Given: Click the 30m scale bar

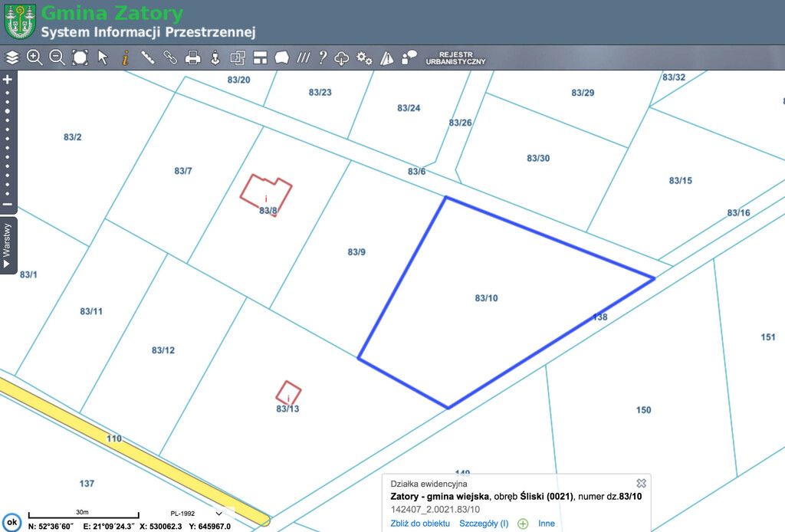Looking at the screenshot, I should [84, 514].
